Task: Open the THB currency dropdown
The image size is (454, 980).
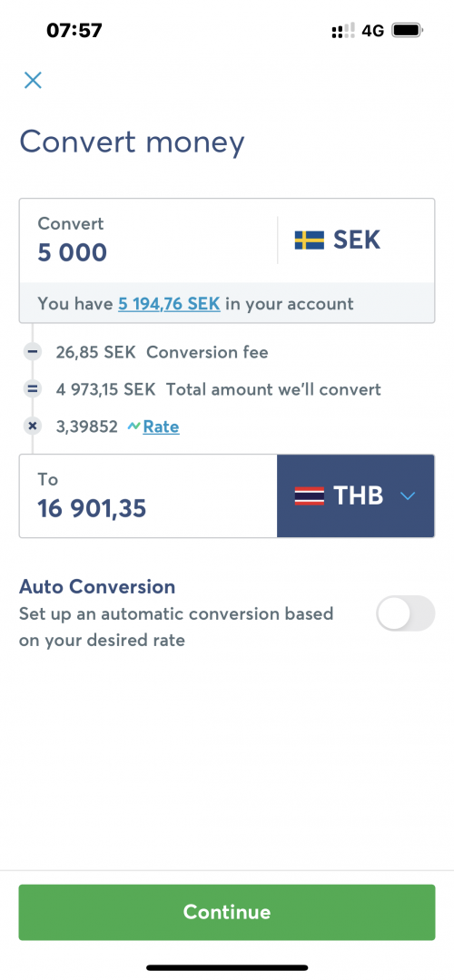Action: 356,496
